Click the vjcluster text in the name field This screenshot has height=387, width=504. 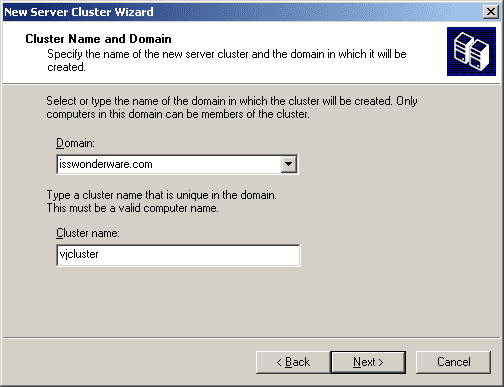click(x=79, y=254)
